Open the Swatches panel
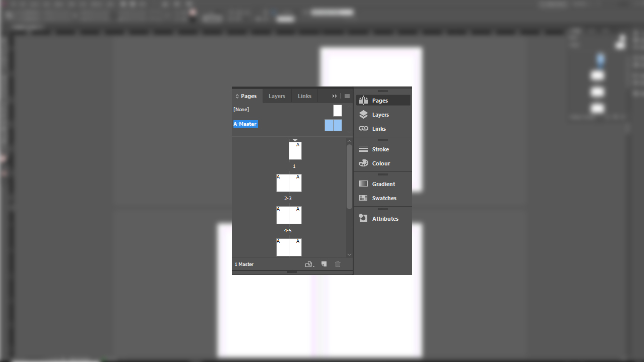Image resolution: width=644 pixels, height=362 pixels. pos(383,198)
